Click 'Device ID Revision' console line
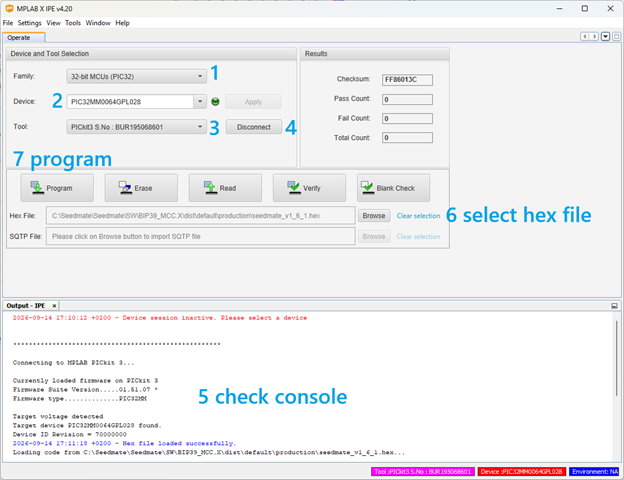The width and height of the screenshot is (624, 480). [x=70, y=434]
